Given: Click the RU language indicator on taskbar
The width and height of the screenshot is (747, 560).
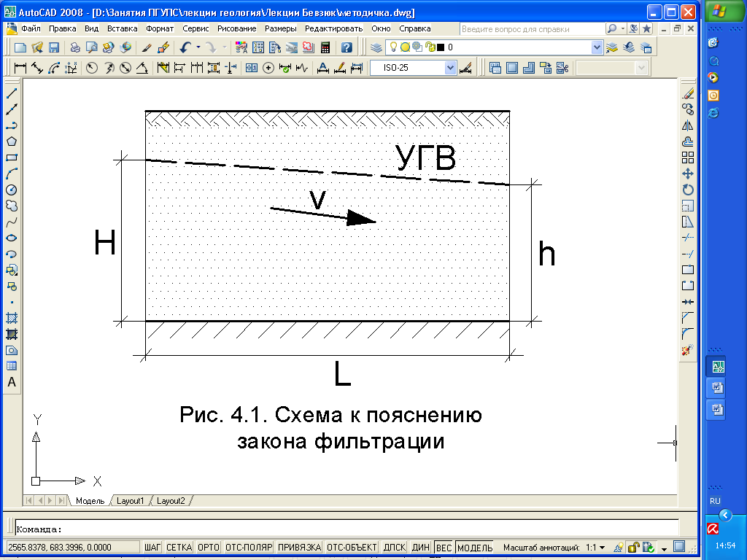Looking at the screenshot, I should (x=715, y=501).
